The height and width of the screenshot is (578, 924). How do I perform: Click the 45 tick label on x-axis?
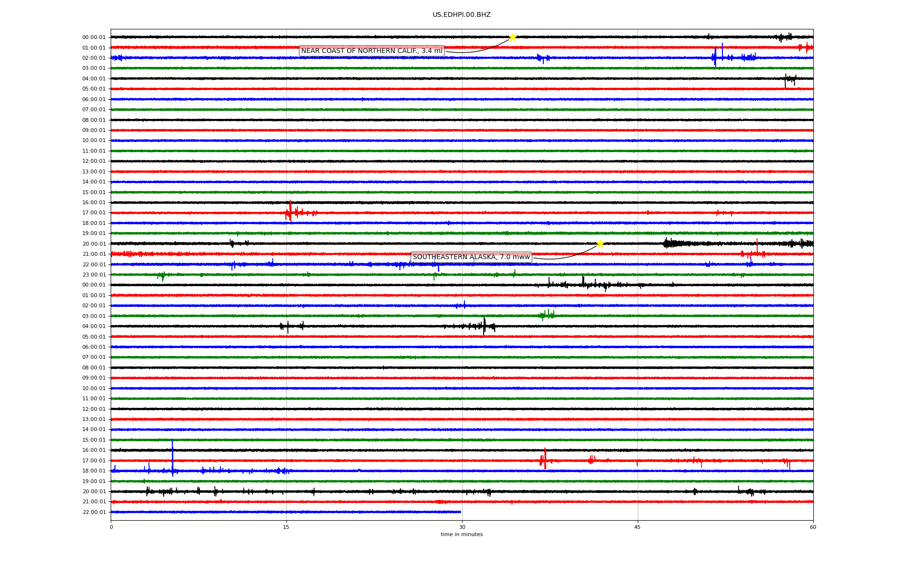point(637,527)
